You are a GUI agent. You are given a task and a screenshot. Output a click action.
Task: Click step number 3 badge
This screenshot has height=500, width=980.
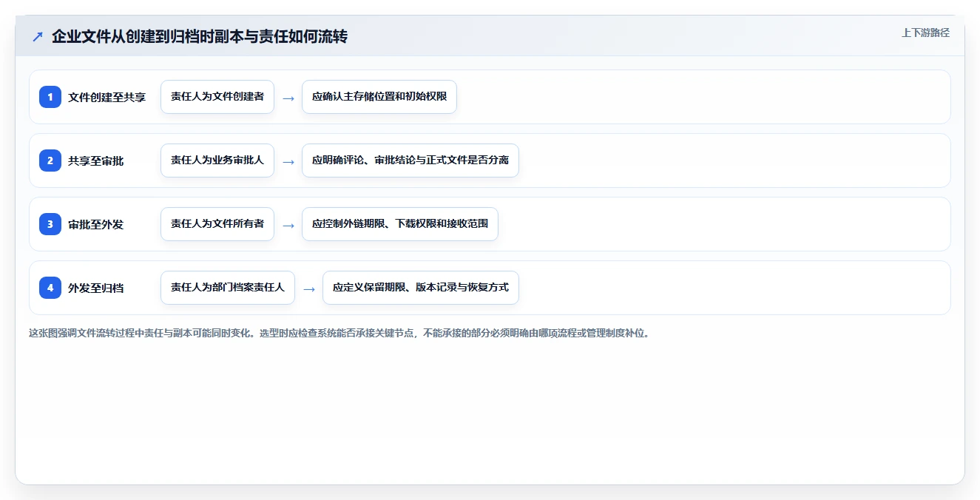(x=50, y=224)
